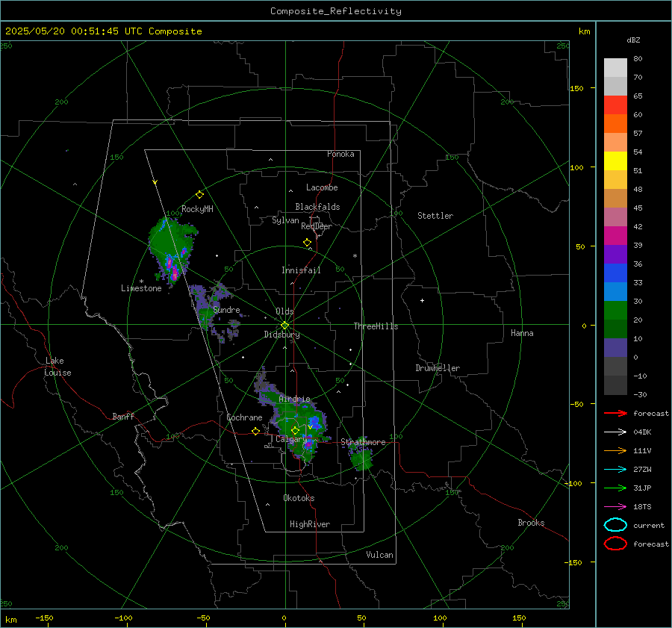
Task: Click the RedDeer city label
Action: point(317,226)
